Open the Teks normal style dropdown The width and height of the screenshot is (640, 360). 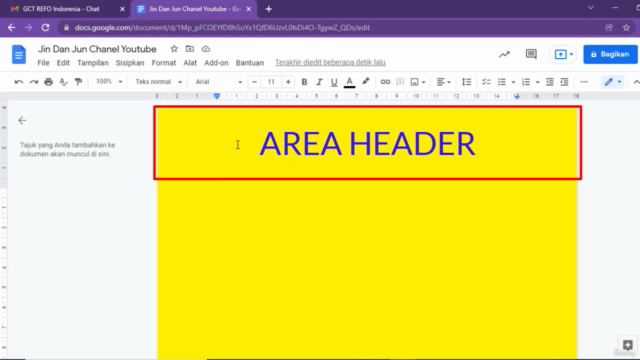158,82
